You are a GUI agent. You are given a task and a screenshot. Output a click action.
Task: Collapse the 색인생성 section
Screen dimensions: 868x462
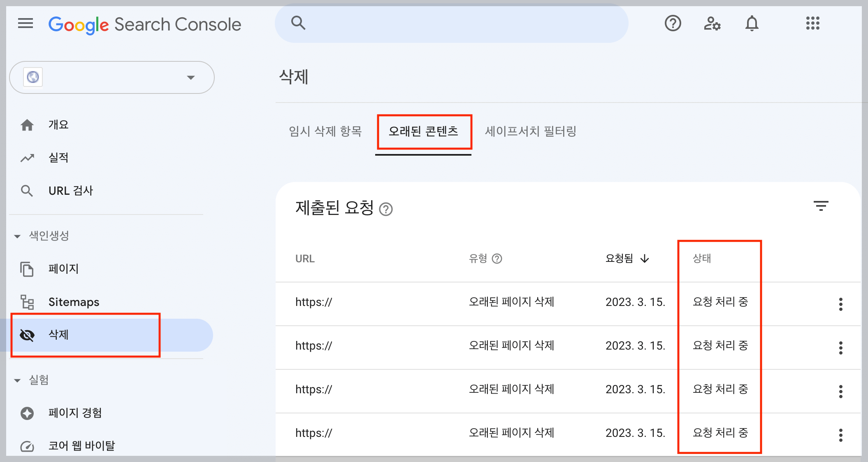(17, 236)
